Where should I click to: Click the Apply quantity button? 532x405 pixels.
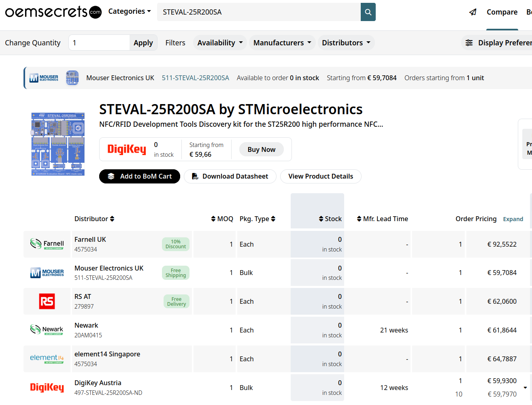(143, 43)
